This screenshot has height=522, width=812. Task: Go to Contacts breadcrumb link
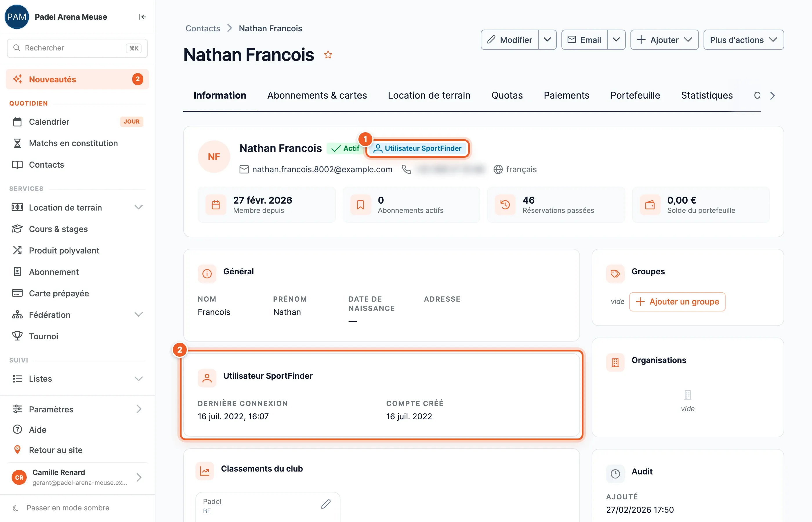tap(203, 28)
